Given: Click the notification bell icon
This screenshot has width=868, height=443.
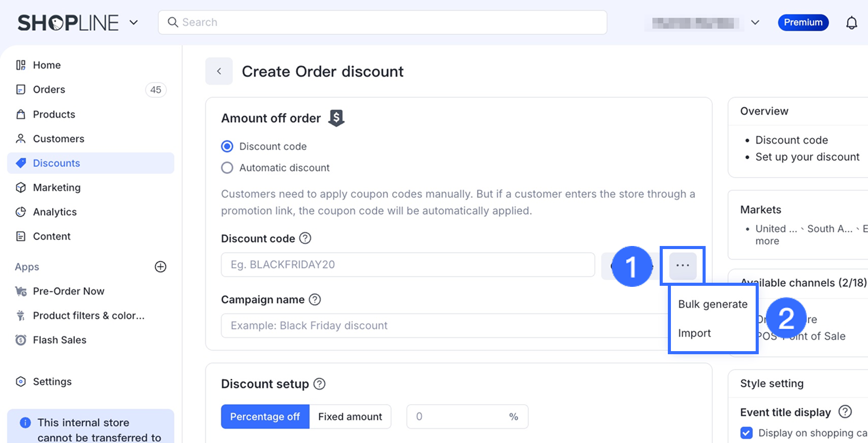Looking at the screenshot, I should coord(851,23).
